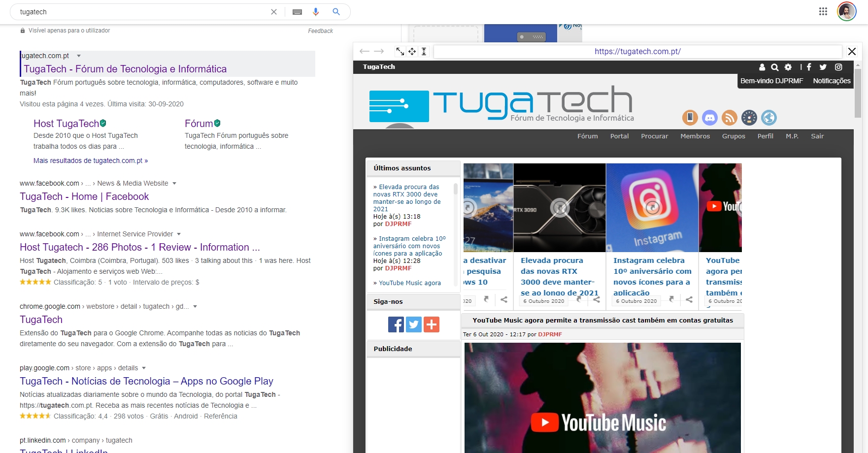Click the preview panel URL field
This screenshot has width=868, height=453.
click(637, 51)
